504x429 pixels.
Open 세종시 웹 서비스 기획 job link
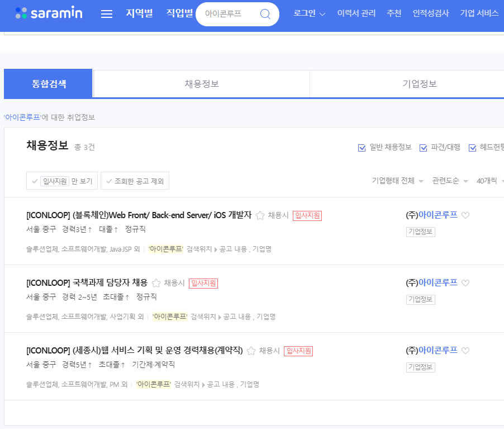pyautogui.click(x=134, y=350)
